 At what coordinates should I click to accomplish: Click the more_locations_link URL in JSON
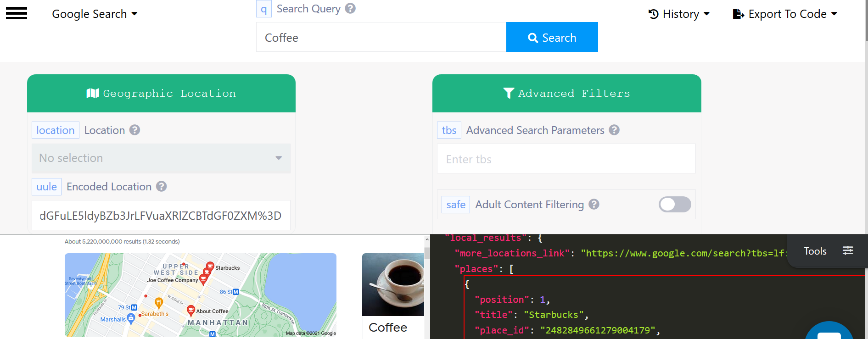684,253
